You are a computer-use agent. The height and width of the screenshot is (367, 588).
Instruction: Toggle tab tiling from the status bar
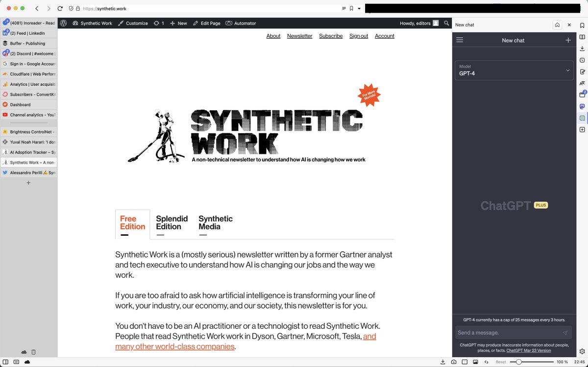pos(465,362)
